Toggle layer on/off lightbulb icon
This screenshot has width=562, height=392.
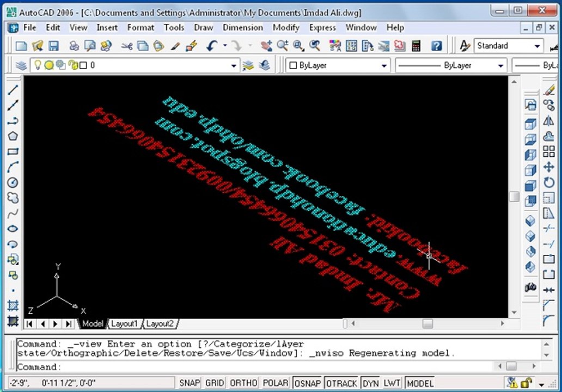click(x=37, y=65)
